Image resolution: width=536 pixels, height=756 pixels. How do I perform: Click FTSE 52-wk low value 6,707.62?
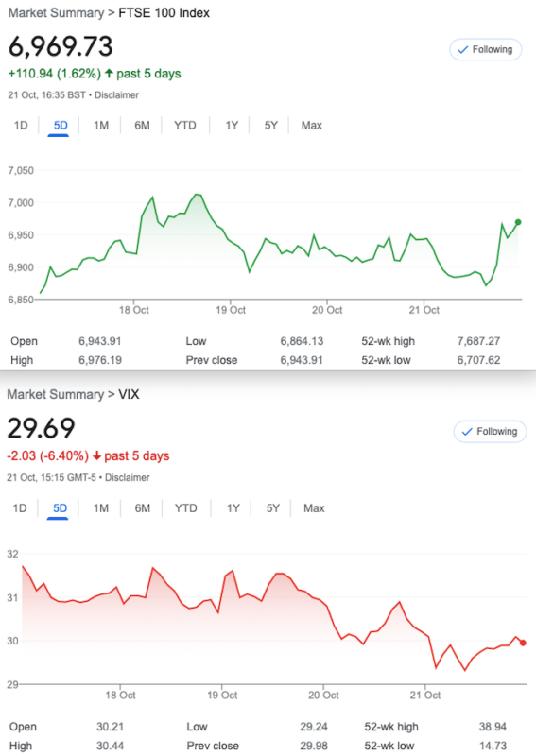478,360
